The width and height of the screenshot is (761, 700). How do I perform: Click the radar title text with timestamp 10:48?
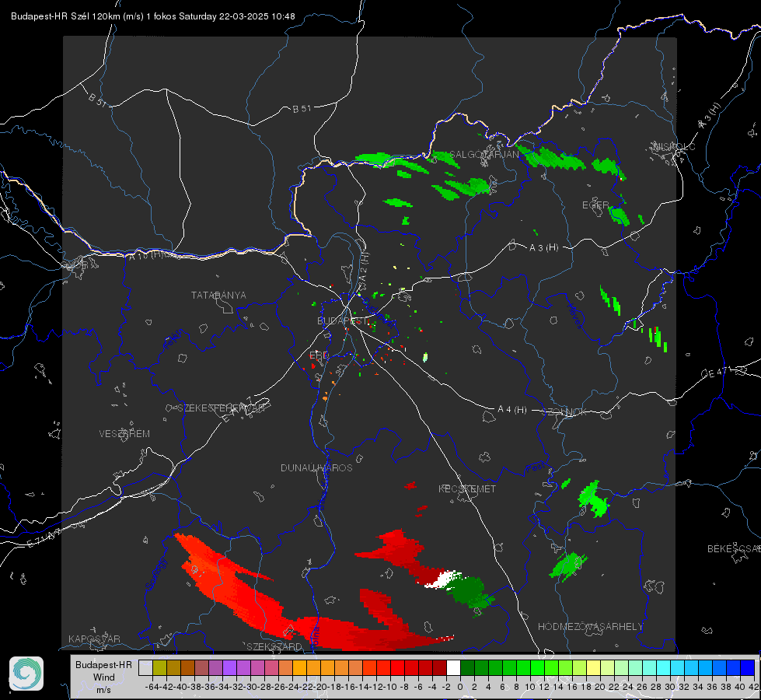point(153,16)
